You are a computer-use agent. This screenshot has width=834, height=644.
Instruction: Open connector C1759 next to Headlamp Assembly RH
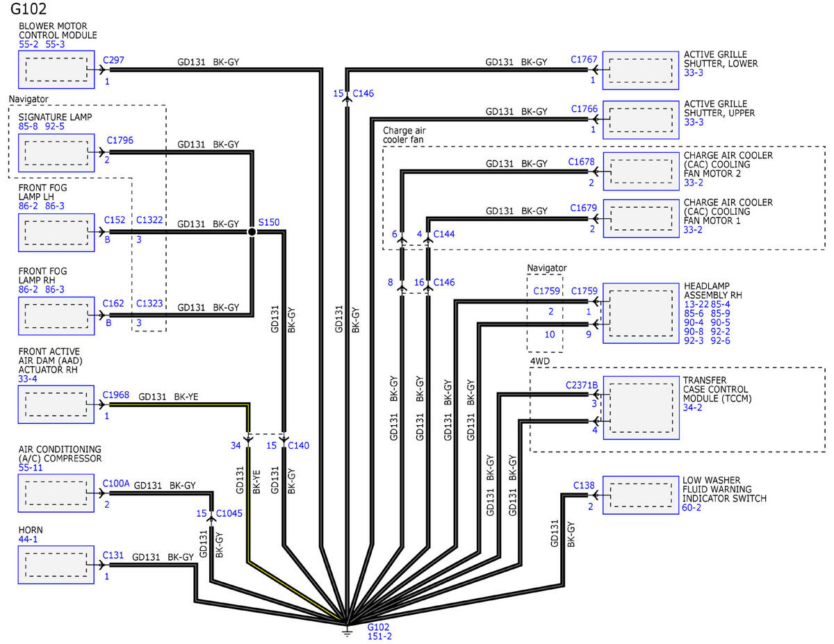coord(584,291)
